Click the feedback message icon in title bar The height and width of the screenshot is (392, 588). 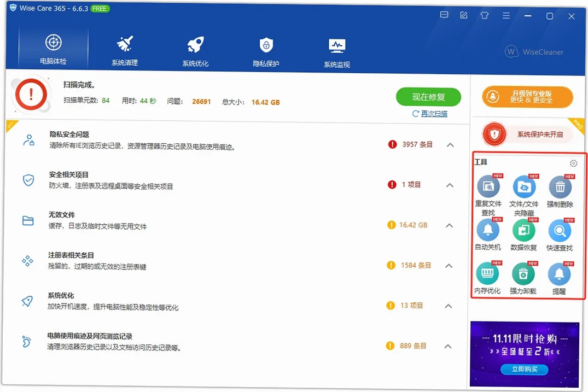pos(444,15)
